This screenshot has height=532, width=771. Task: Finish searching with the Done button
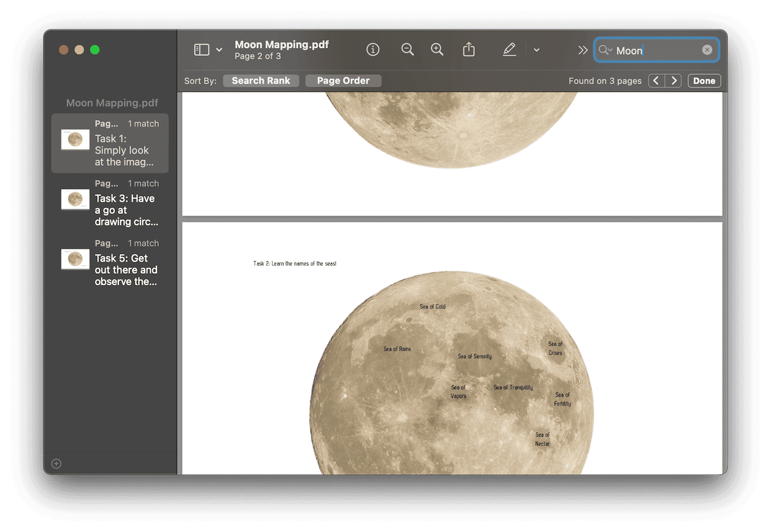click(704, 81)
